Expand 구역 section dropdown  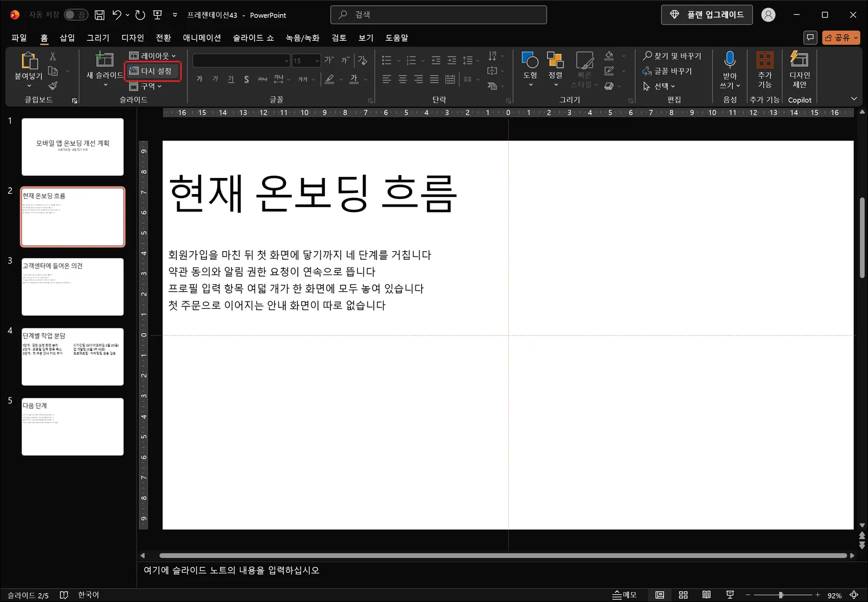tap(145, 86)
